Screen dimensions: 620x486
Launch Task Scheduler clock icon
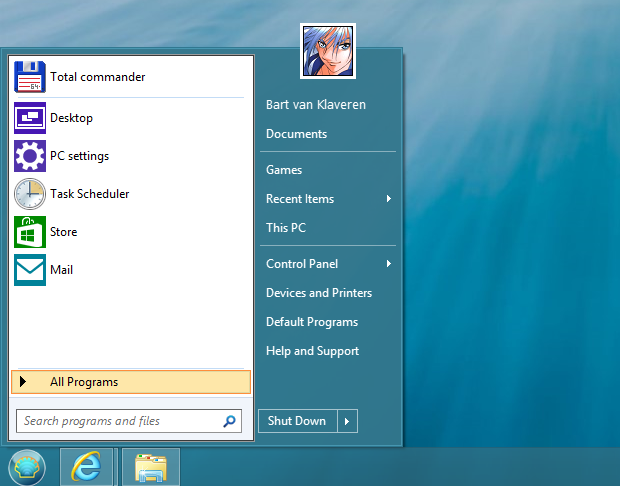click(30, 194)
